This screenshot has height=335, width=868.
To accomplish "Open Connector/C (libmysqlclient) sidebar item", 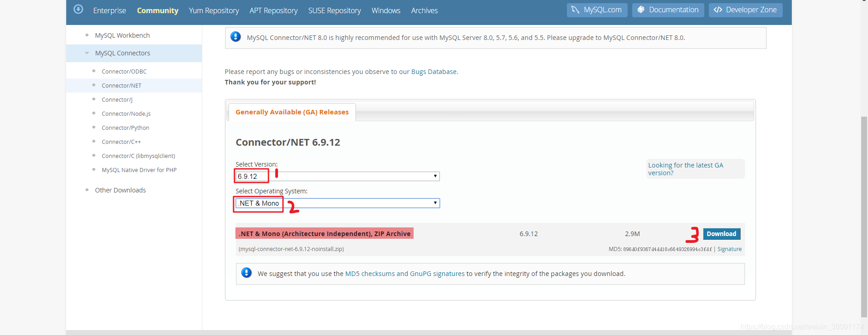I will (x=138, y=156).
